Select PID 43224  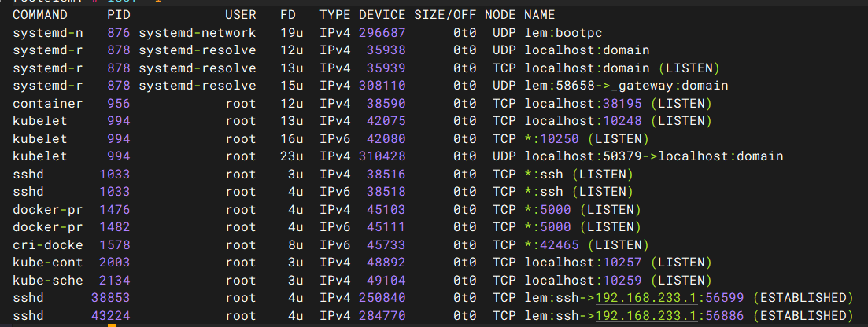click(111, 315)
